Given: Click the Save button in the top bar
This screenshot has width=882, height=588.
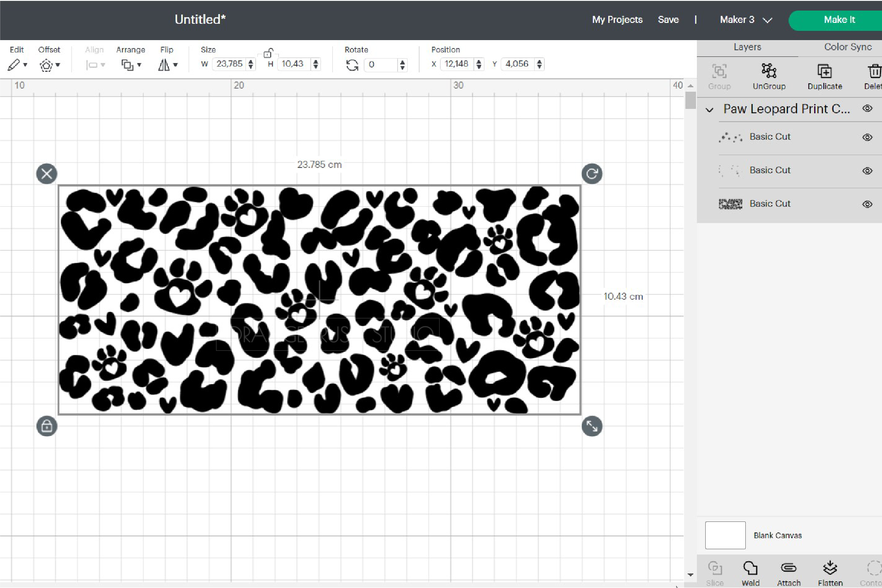Looking at the screenshot, I should [x=667, y=20].
